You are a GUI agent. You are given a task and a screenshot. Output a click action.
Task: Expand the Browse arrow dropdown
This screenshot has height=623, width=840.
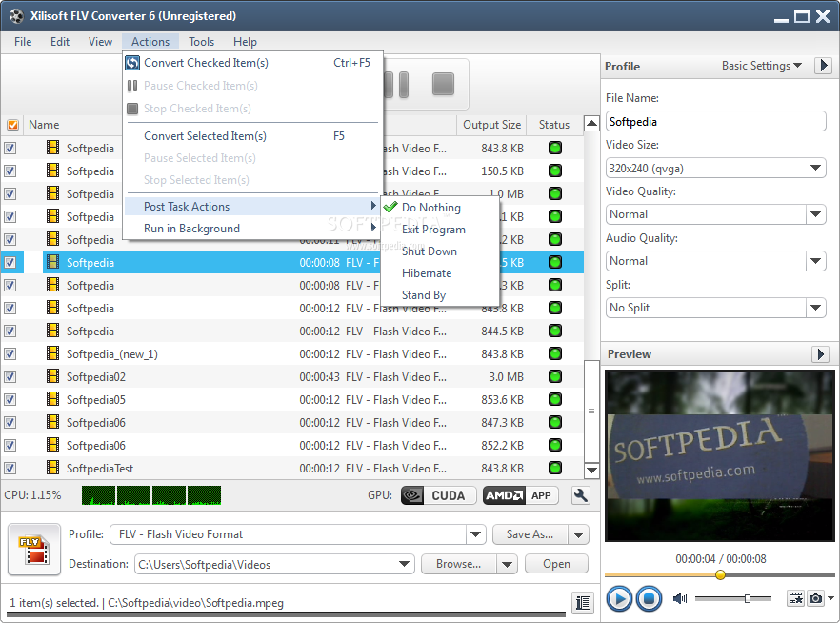tap(507, 564)
